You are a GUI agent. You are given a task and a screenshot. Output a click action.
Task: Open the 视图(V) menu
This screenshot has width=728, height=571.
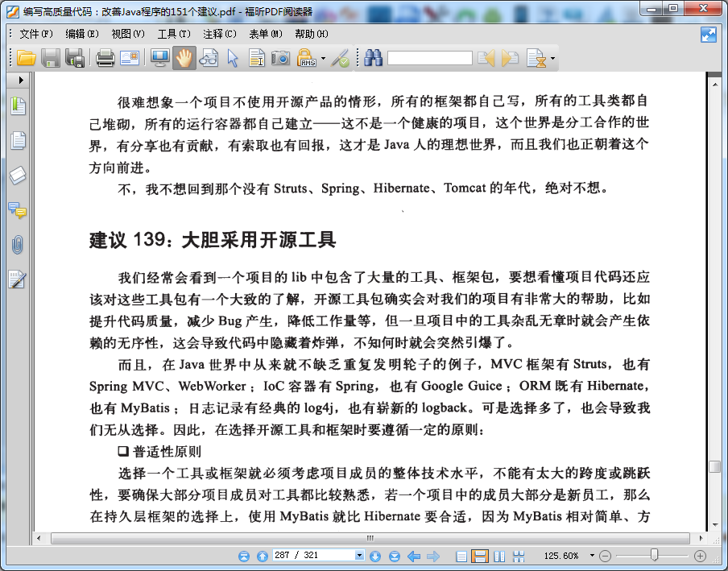coord(128,34)
